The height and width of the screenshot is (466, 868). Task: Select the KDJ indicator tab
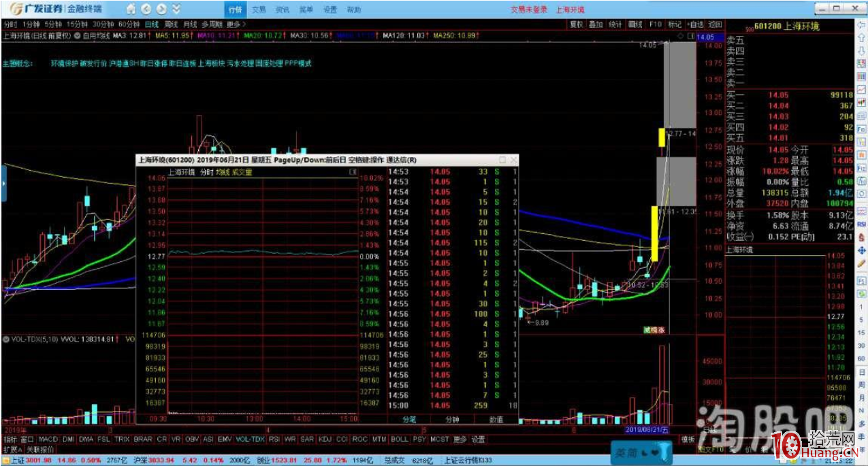coord(325,439)
